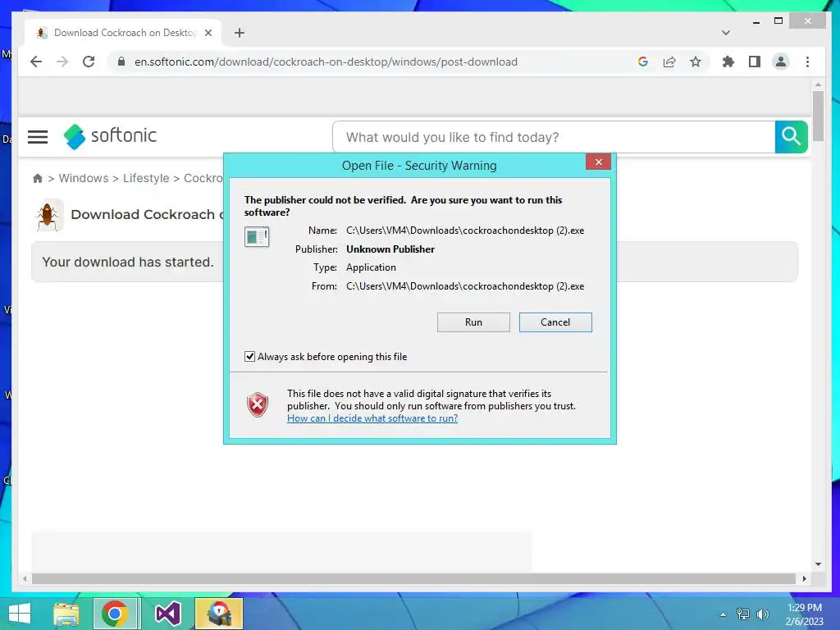Click the Softonic logo
The height and width of the screenshot is (630, 840).
110,136
